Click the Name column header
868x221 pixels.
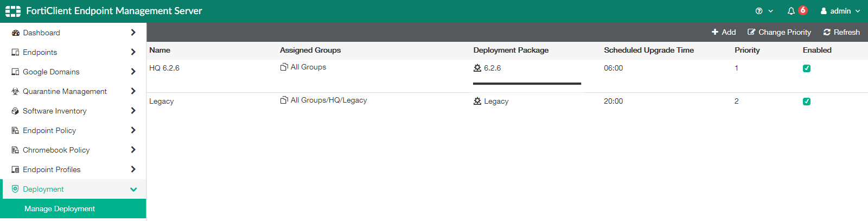(x=159, y=50)
